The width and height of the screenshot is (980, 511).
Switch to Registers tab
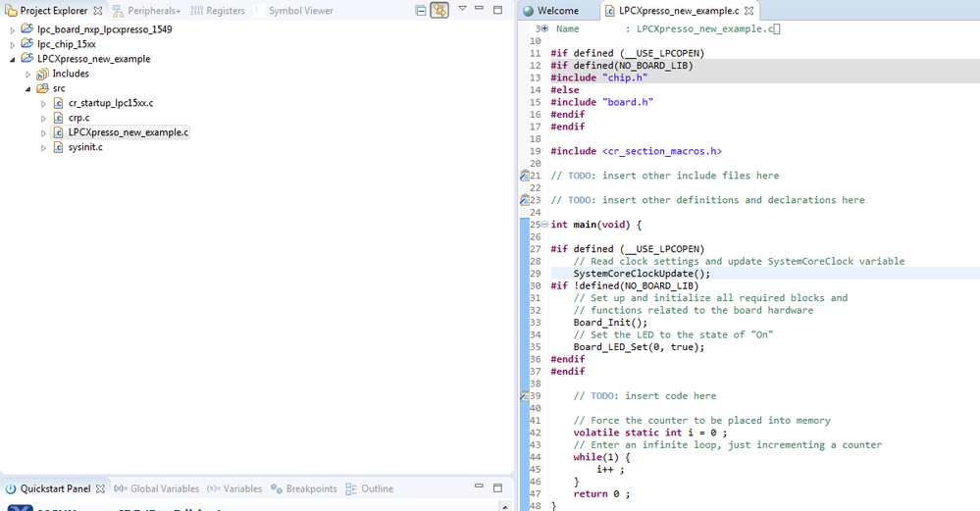point(218,11)
